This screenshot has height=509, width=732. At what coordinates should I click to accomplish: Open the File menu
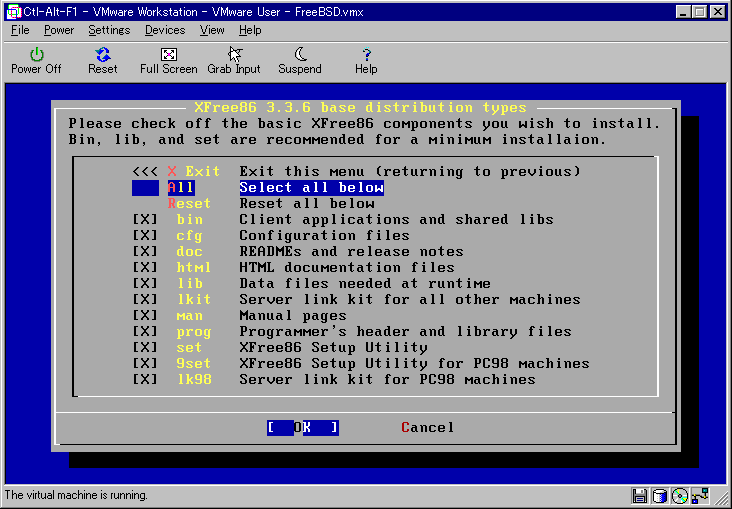20,30
